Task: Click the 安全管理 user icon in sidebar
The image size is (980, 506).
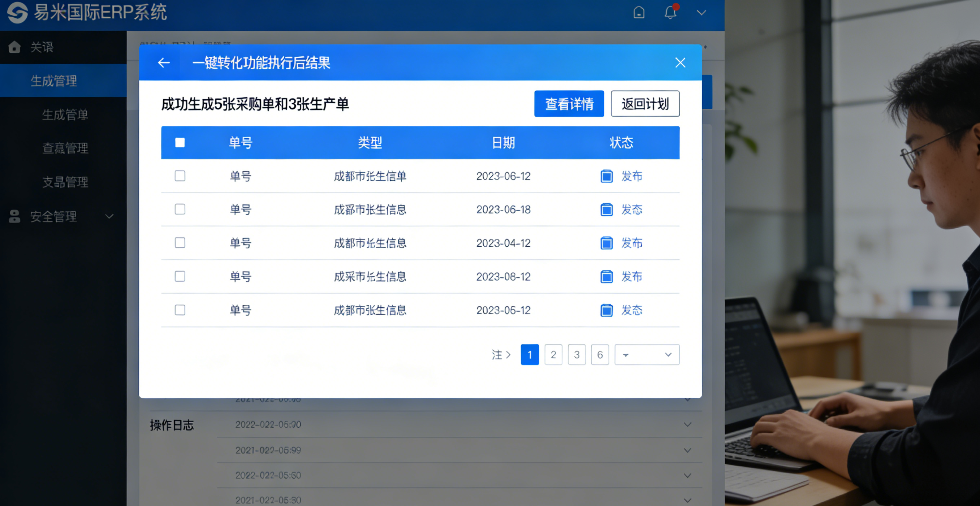Action: tap(14, 216)
